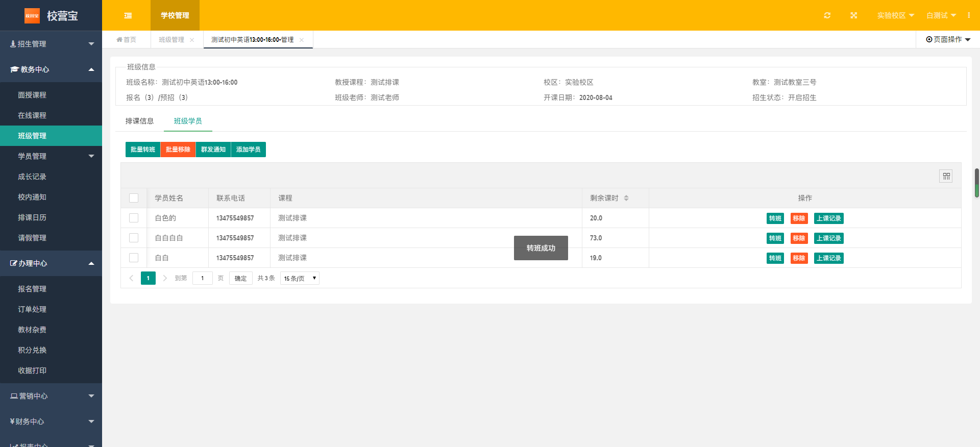
Task: Switch to the 排课信息 tab
Action: (x=139, y=121)
